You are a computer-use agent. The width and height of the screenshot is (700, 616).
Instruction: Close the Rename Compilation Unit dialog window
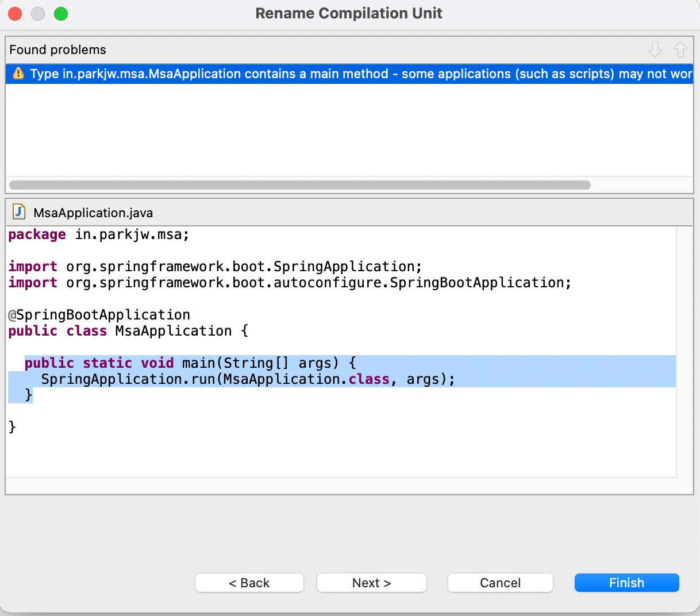coord(15,14)
